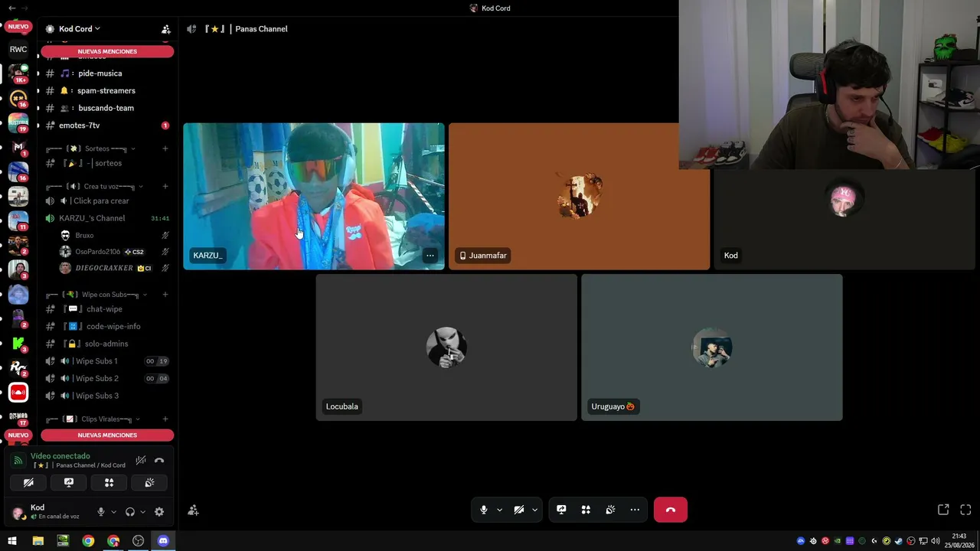Open the red SoundCloud-style server icon
The height and width of the screenshot is (551, 980).
[x=18, y=393]
